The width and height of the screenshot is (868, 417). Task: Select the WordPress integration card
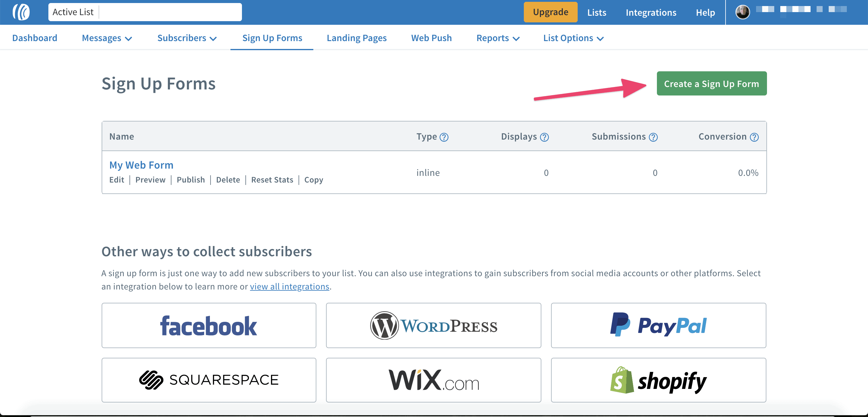[433, 325]
